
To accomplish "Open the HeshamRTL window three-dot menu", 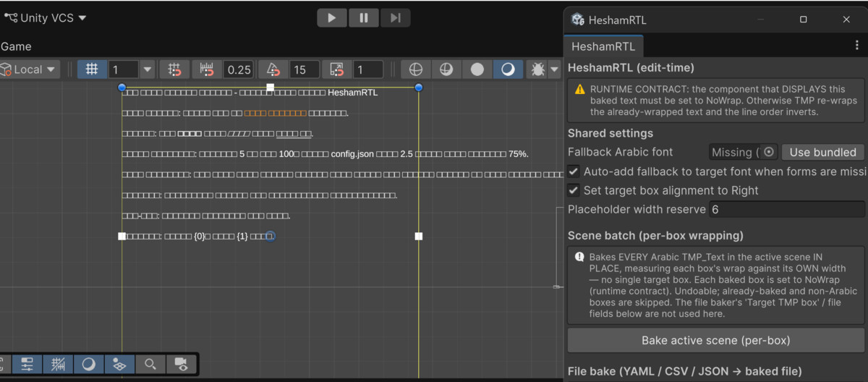I will (857, 45).
